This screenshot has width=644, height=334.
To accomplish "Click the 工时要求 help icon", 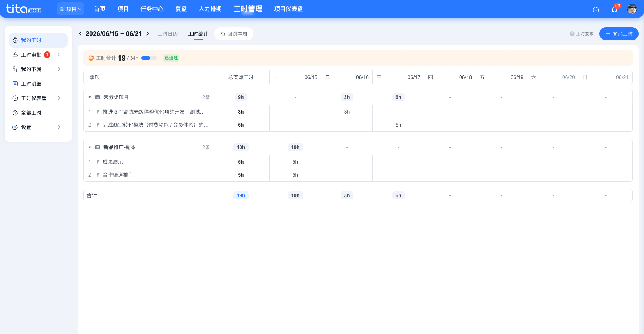I will 572,34.
